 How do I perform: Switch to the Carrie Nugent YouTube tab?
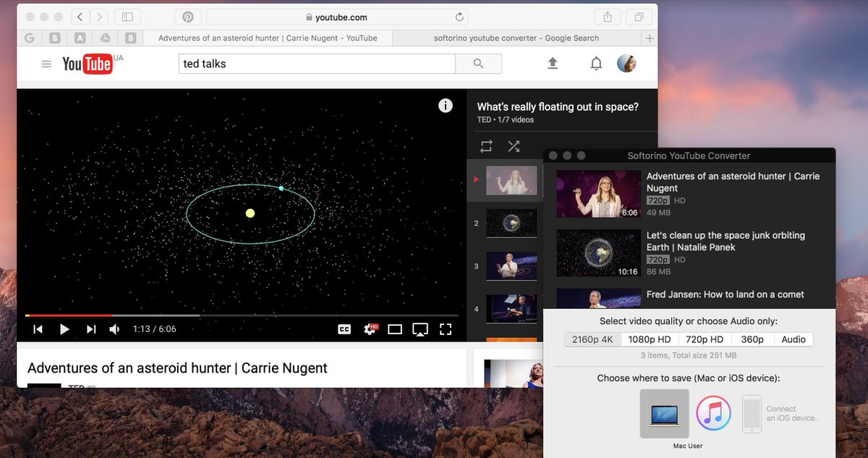[268, 38]
